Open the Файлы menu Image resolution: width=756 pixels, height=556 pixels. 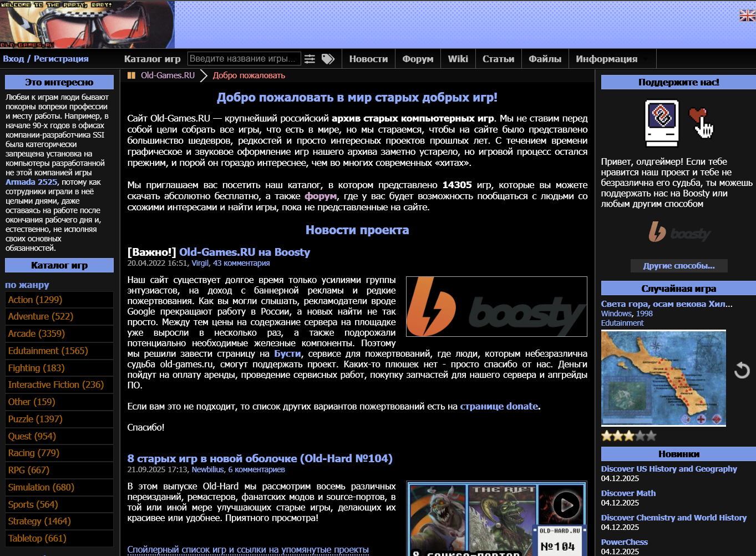pos(545,59)
